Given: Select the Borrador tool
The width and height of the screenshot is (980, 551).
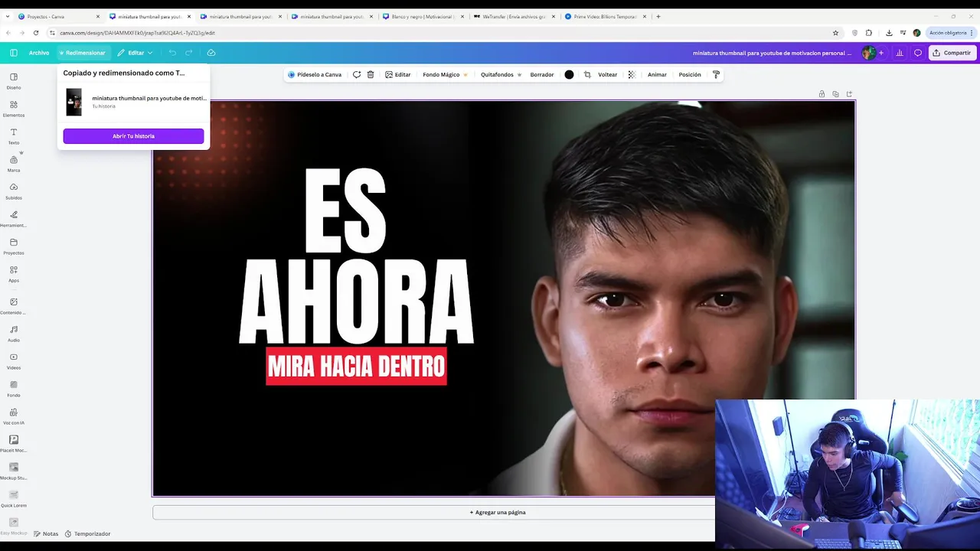Looking at the screenshot, I should pyautogui.click(x=542, y=74).
